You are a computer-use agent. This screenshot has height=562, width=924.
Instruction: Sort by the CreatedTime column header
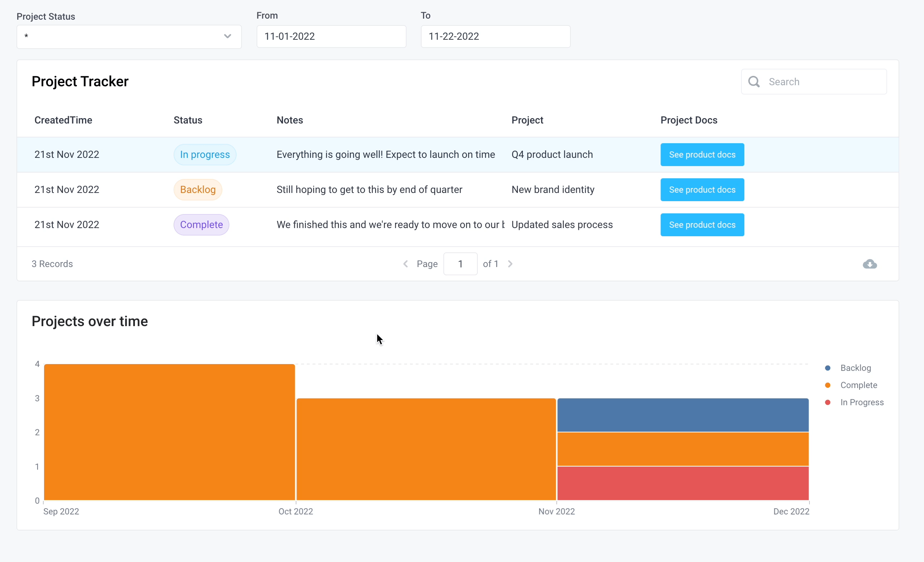(x=63, y=120)
